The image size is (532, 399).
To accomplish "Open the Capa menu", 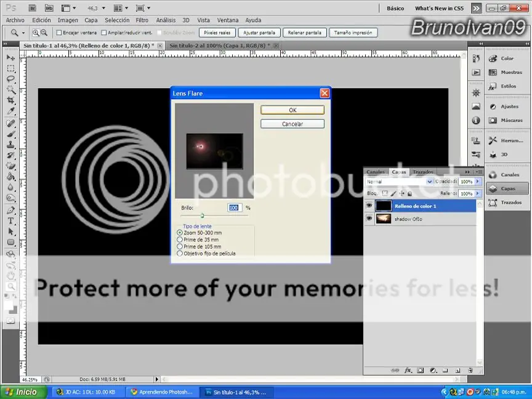I will click(x=91, y=20).
